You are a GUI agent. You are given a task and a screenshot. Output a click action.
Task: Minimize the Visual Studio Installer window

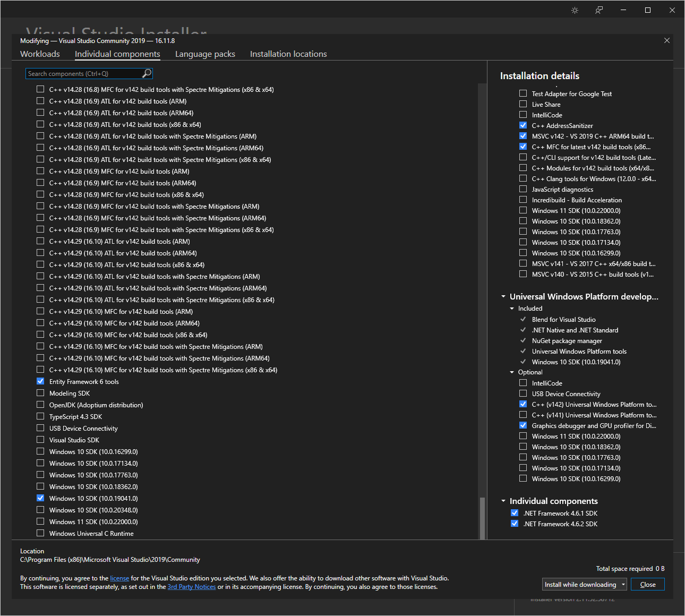623,10
